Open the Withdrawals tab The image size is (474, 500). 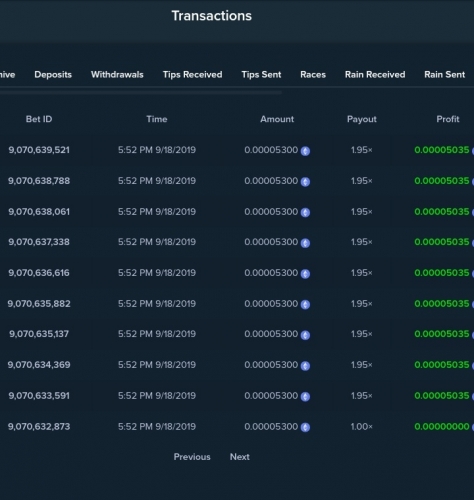tap(117, 74)
